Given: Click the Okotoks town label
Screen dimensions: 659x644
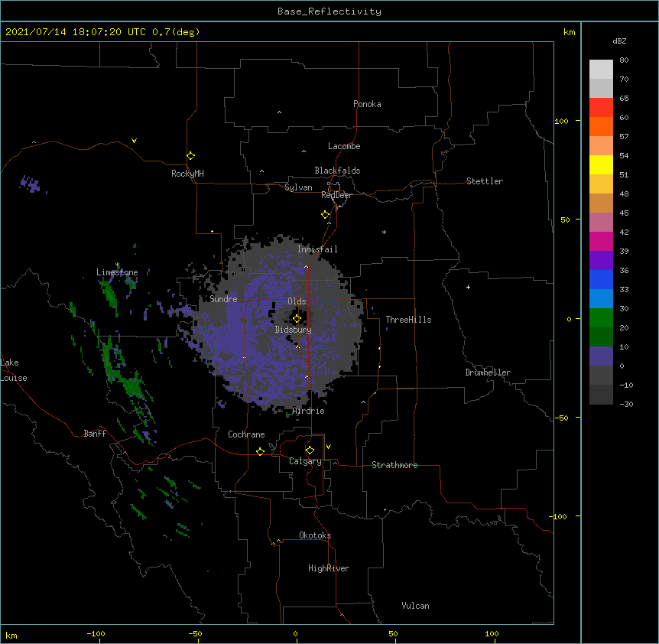Looking at the screenshot, I should pos(315,535).
